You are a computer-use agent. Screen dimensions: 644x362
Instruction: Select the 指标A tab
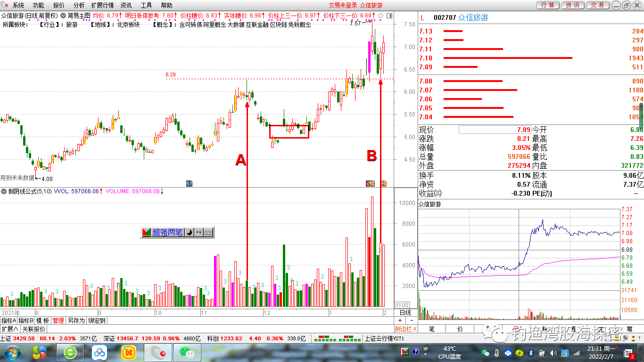pyautogui.click(x=9, y=321)
